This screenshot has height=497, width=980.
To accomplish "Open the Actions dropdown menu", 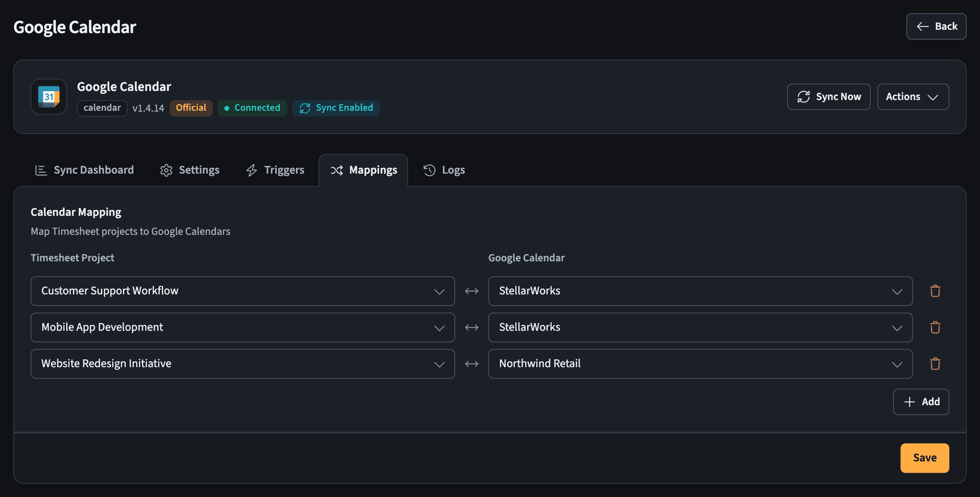I will (913, 97).
